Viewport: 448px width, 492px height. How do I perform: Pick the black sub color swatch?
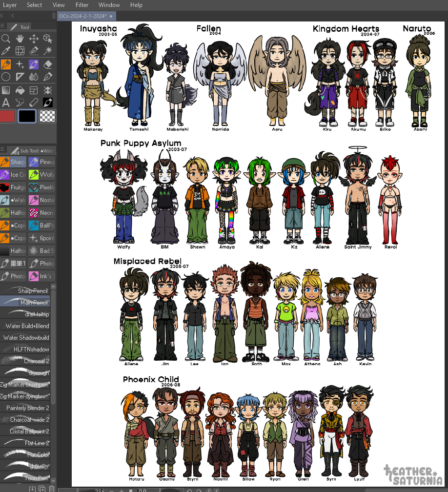click(27, 116)
